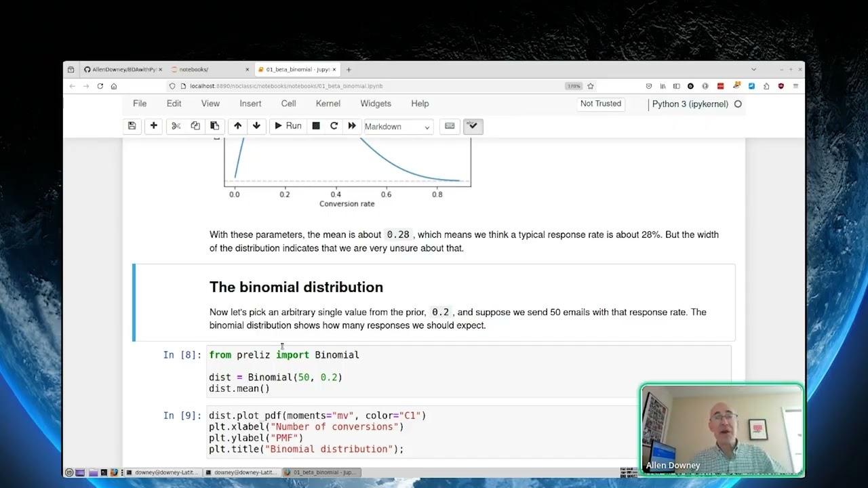This screenshot has width=868, height=488.
Task: Close the 01_beta_binomial browser tab
Action: [x=334, y=69]
